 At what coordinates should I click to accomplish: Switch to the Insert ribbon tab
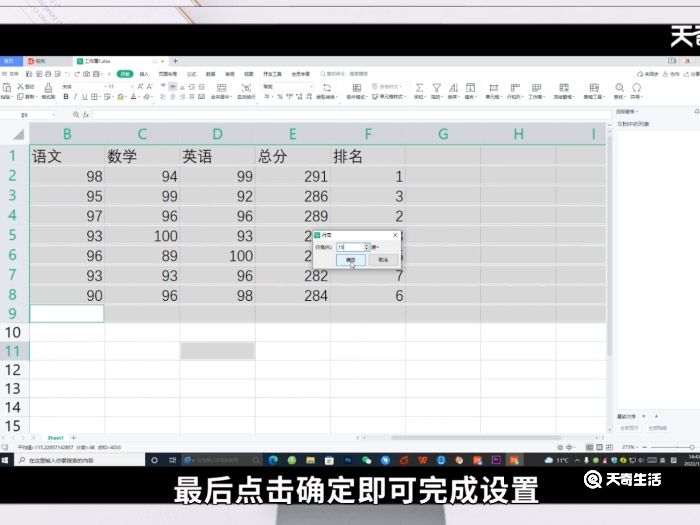coord(144,74)
